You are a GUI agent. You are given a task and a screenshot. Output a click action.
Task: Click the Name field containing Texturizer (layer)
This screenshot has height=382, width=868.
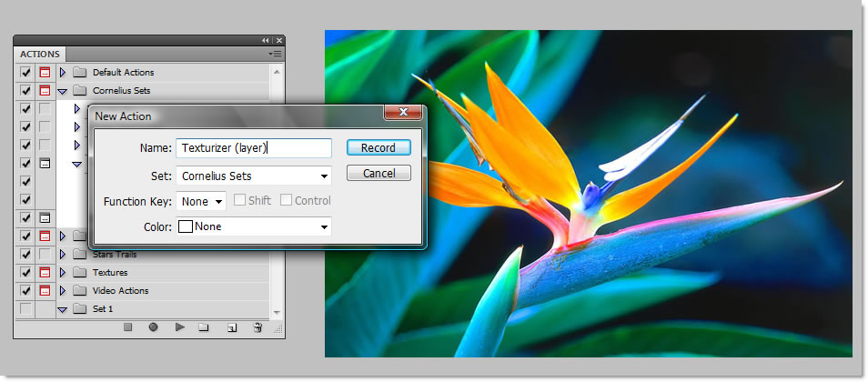pos(254,148)
